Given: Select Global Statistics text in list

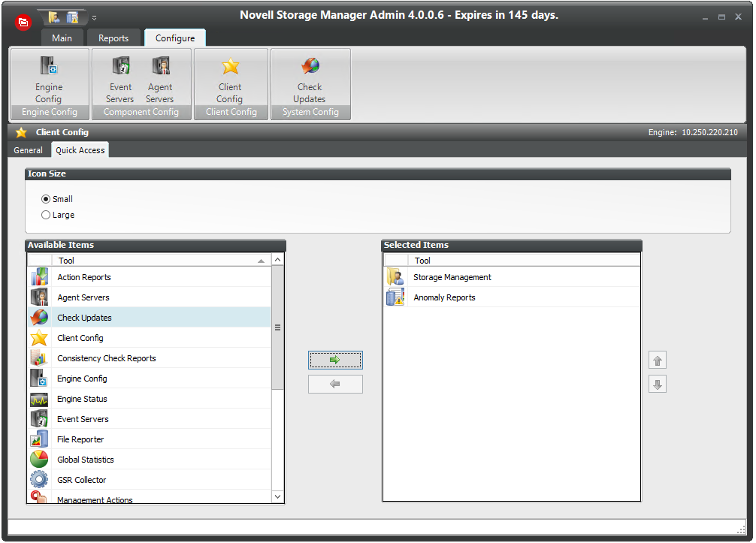Looking at the screenshot, I should coord(86,460).
